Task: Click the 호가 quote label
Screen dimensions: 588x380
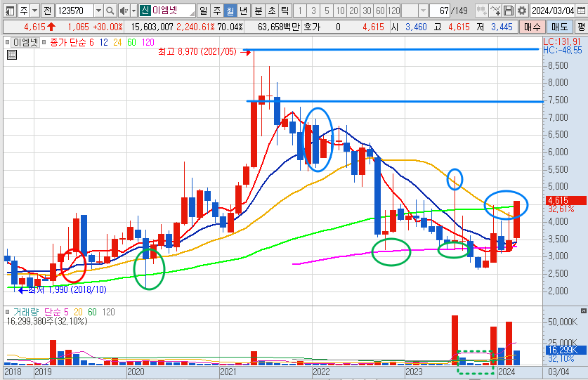Action: click(x=312, y=27)
